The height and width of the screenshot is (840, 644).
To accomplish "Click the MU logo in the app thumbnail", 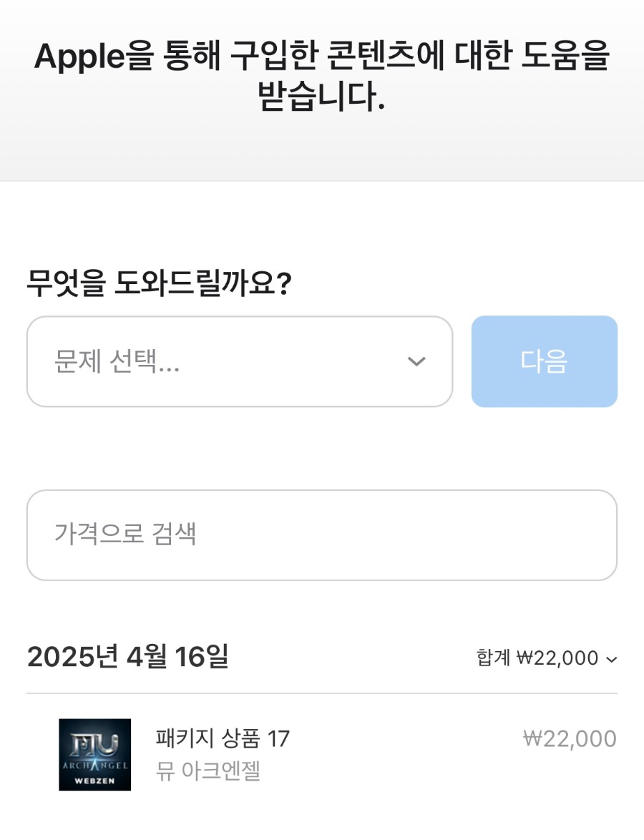I will (94, 744).
